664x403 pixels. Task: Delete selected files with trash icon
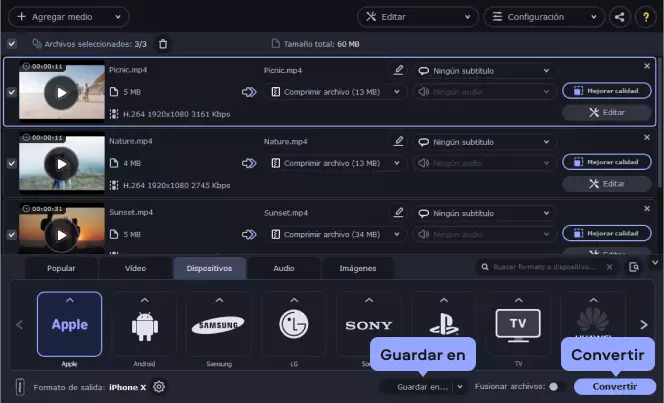[x=163, y=44]
